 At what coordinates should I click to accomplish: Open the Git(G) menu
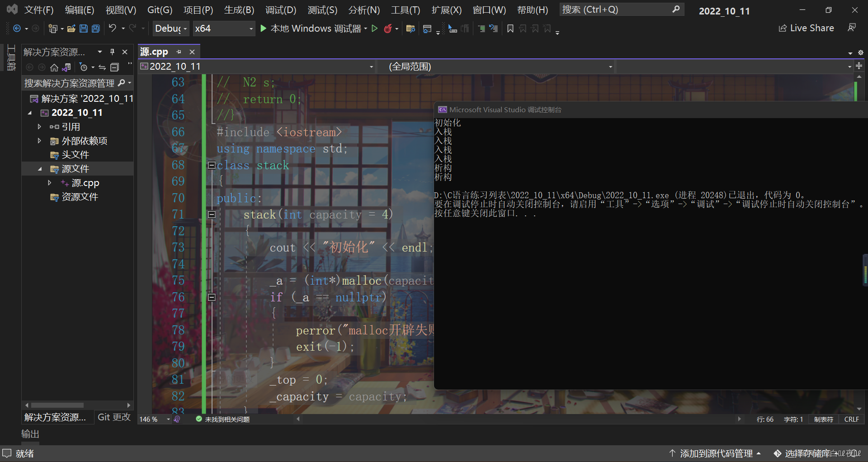(x=159, y=10)
